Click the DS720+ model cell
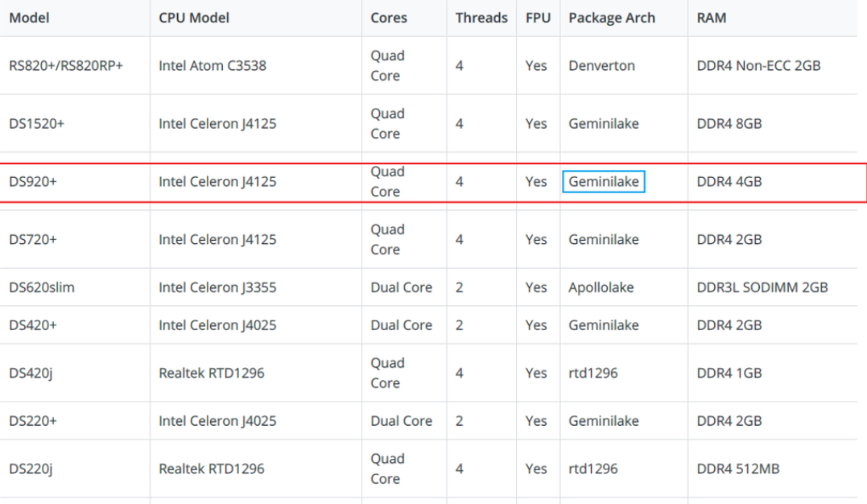 pyautogui.click(x=32, y=240)
